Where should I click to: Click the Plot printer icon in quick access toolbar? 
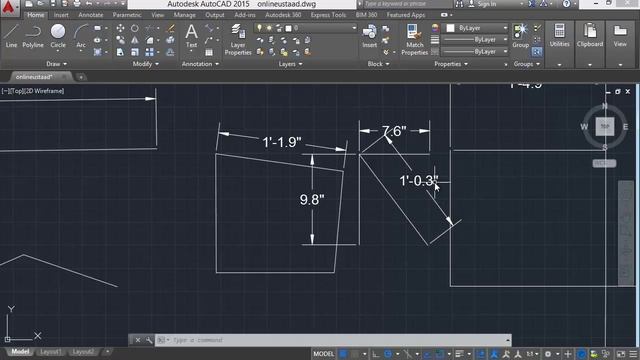[x=77, y=4]
